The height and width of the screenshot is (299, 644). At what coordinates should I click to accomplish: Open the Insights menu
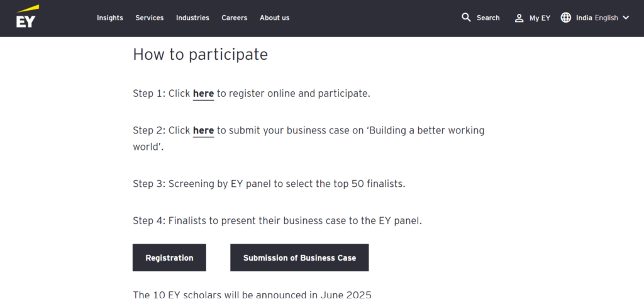click(x=110, y=18)
